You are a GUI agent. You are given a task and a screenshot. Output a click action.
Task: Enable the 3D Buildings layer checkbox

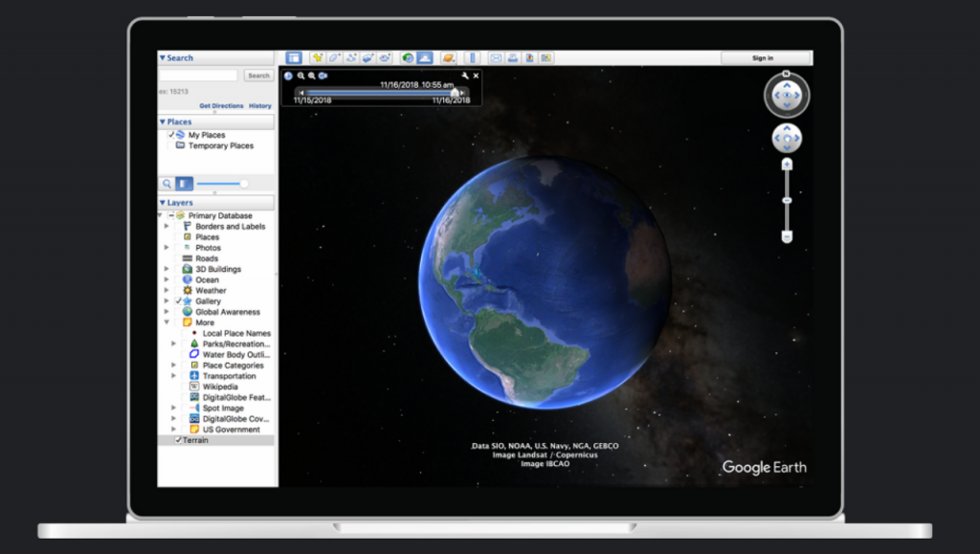click(178, 269)
